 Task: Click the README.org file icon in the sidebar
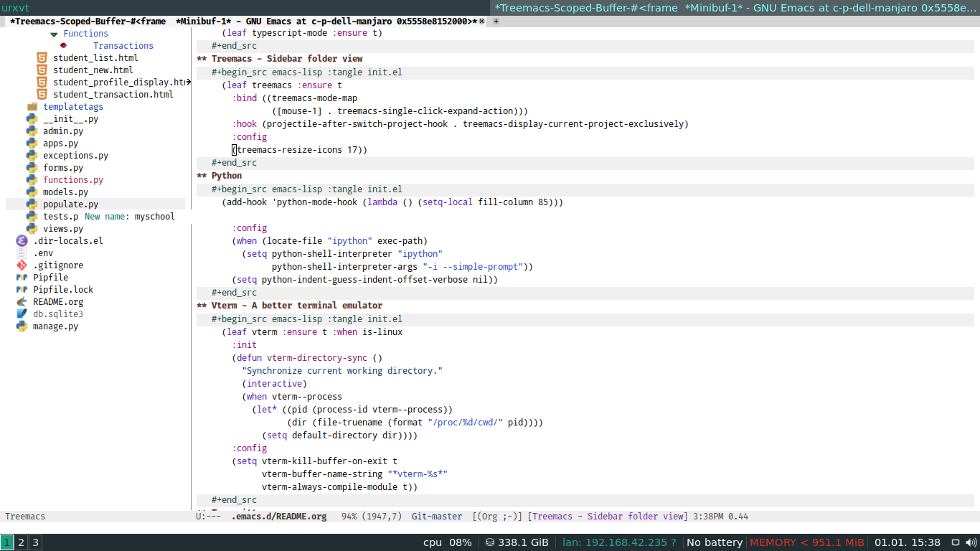22,302
